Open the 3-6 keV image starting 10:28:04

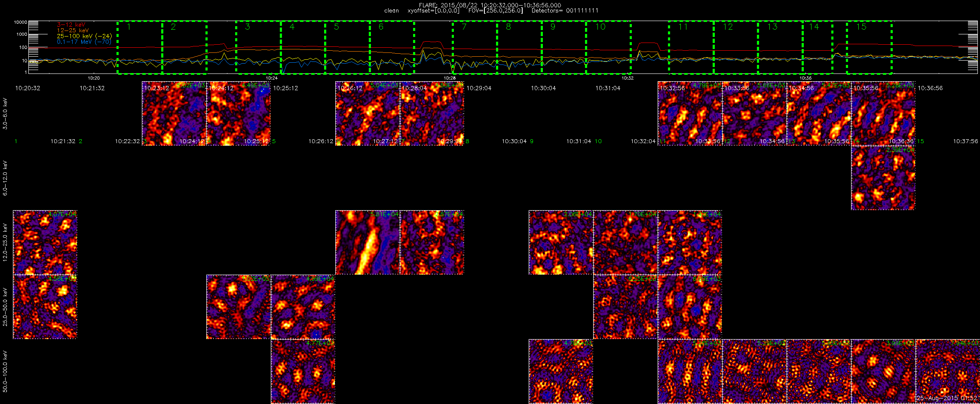pos(432,113)
